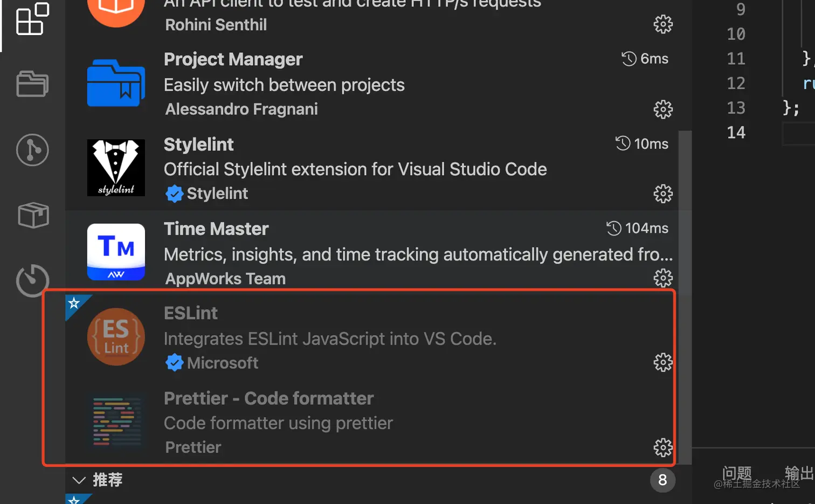Switch to the 问题 problems panel tab
The image size is (815, 504).
[x=737, y=473]
